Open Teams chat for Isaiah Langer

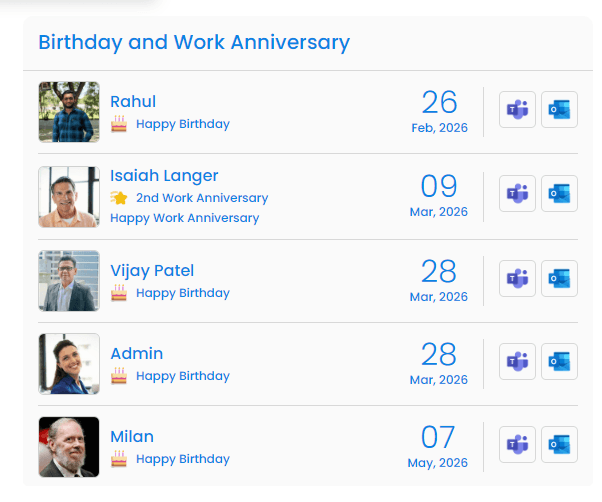tap(517, 194)
